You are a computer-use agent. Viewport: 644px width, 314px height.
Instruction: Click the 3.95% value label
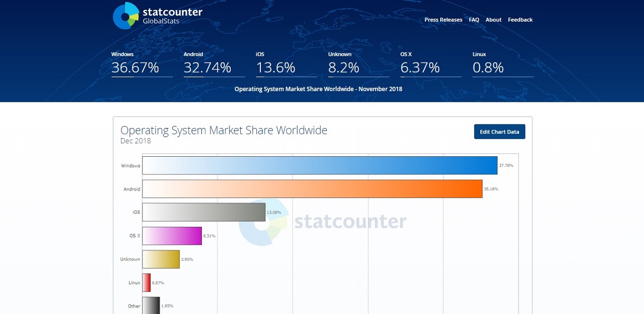[187, 259]
